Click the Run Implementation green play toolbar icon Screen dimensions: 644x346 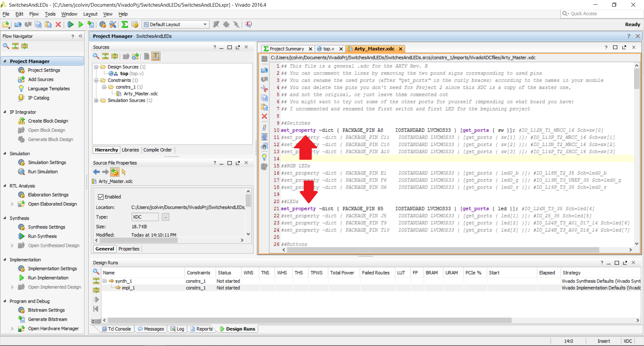tap(81, 24)
